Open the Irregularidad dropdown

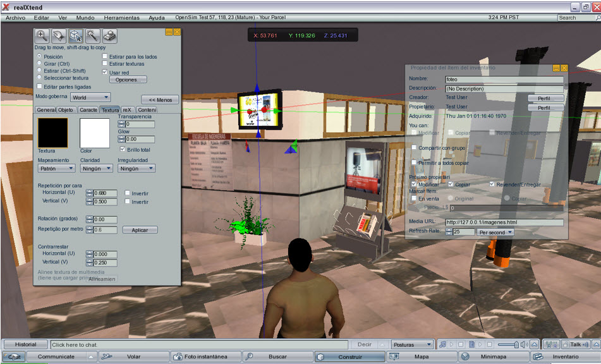pyautogui.click(x=136, y=168)
